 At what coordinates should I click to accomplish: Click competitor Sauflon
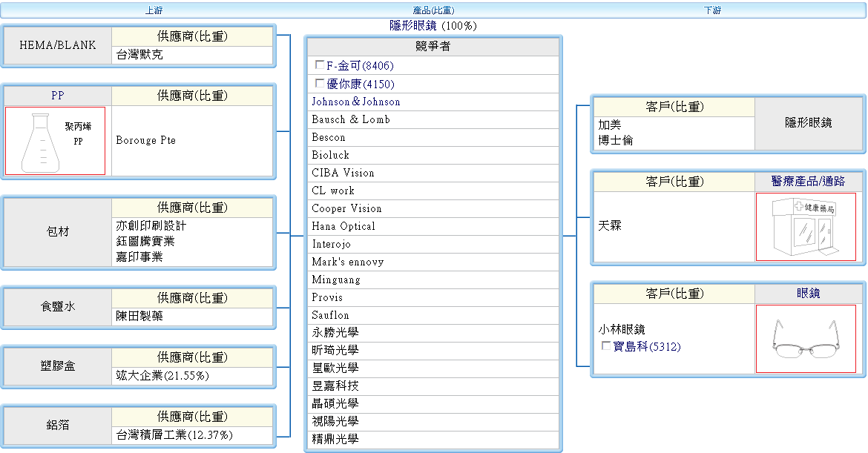click(x=330, y=314)
